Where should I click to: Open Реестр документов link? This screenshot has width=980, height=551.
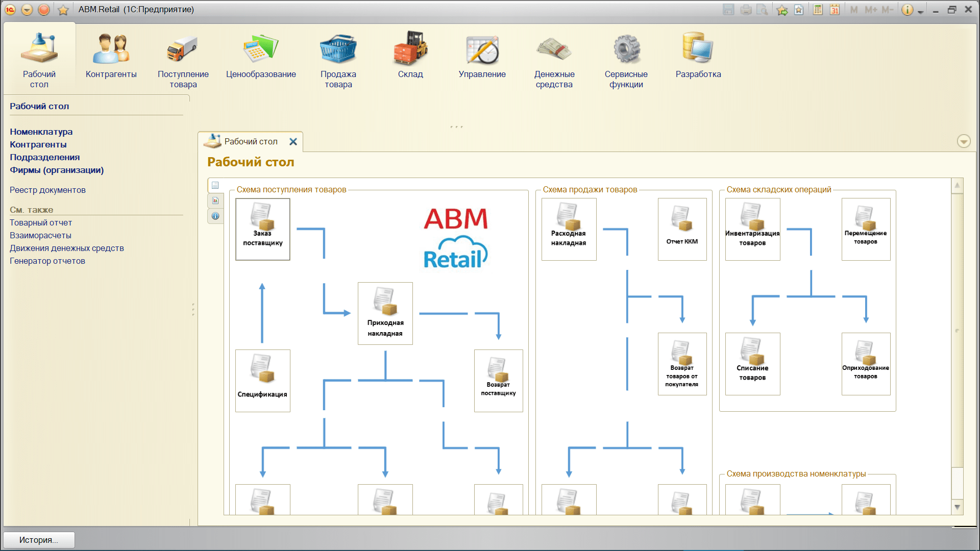point(47,190)
